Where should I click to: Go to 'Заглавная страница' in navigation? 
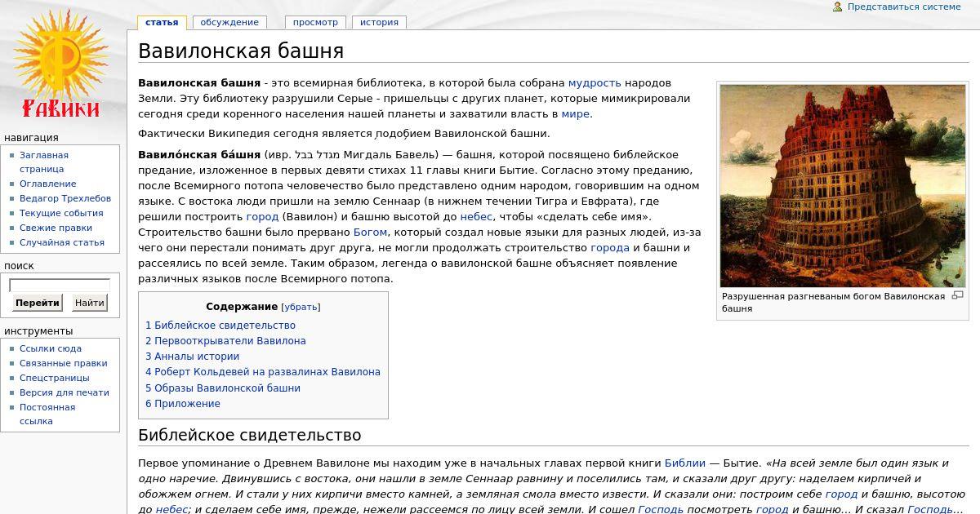click(x=43, y=162)
